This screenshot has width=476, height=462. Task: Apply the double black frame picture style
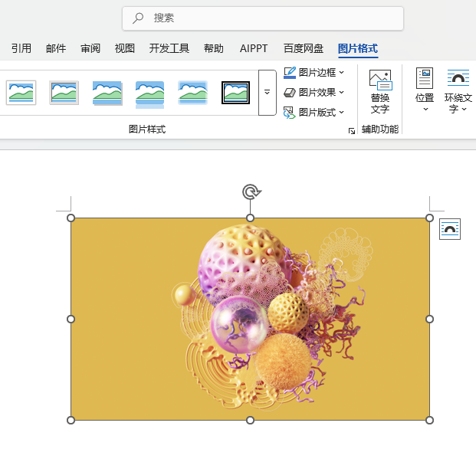click(x=235, y=93)
